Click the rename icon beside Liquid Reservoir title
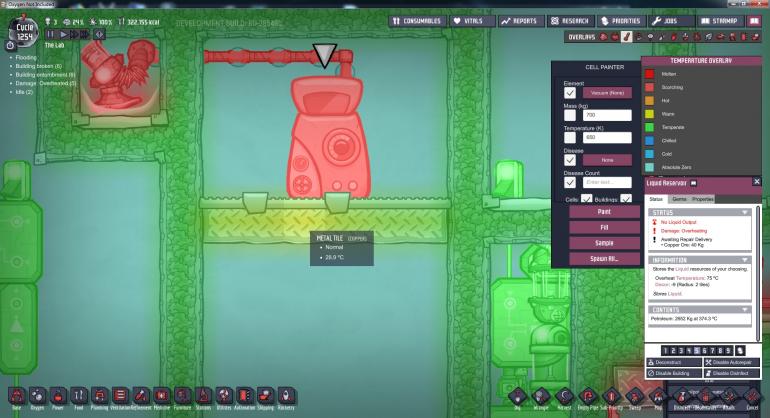The height and width of the screenshot is (418, 770). [693, 183]
